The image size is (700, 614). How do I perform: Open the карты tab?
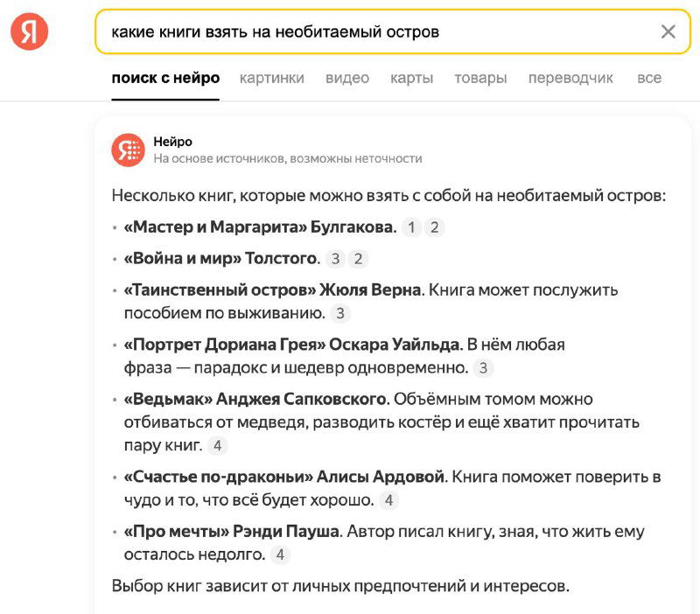pos(412,78)
